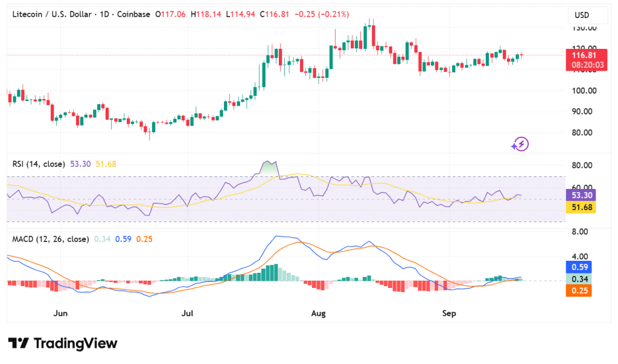Click the Jun label on time axis
The image size is (618, 364).
(x=60, y=313)
